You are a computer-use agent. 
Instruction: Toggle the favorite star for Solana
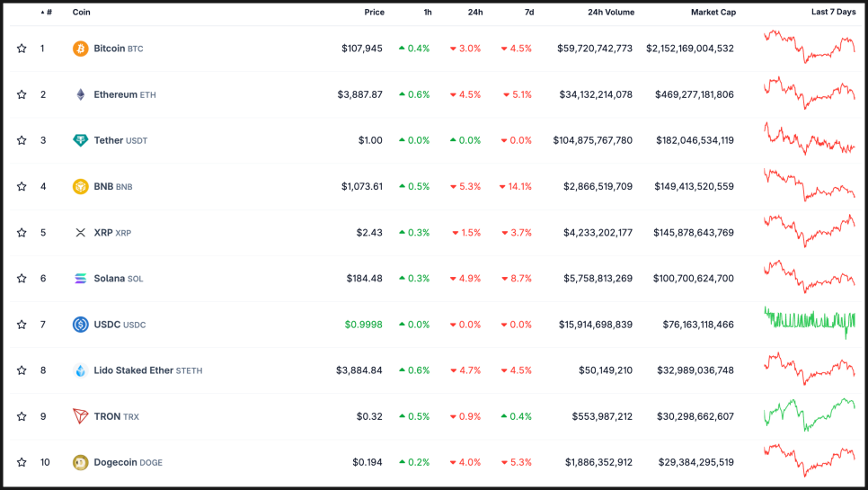coord(22,279)
